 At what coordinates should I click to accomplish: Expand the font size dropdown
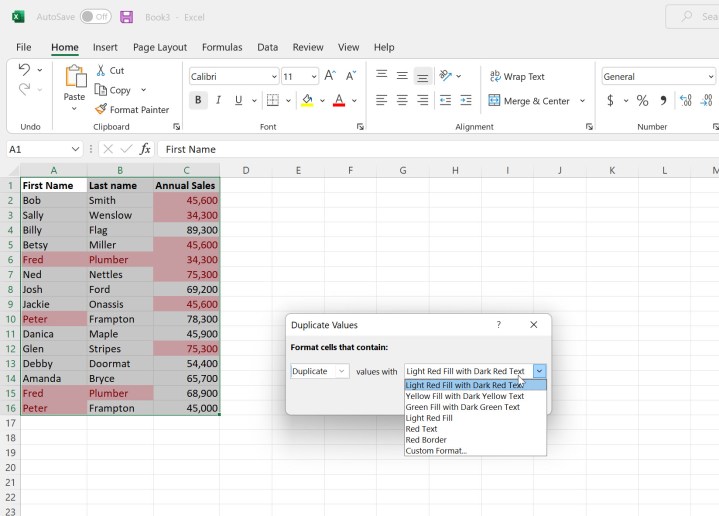click(313, 77)
